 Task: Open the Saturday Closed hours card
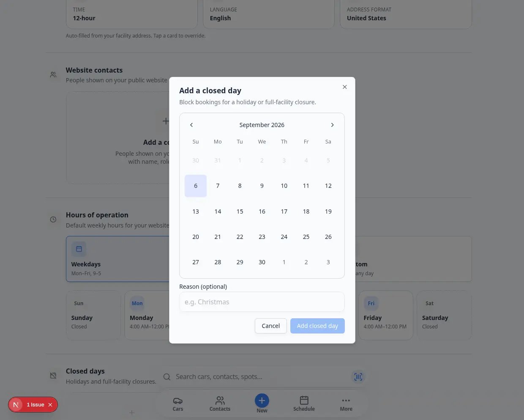click(x=444, y=315)
